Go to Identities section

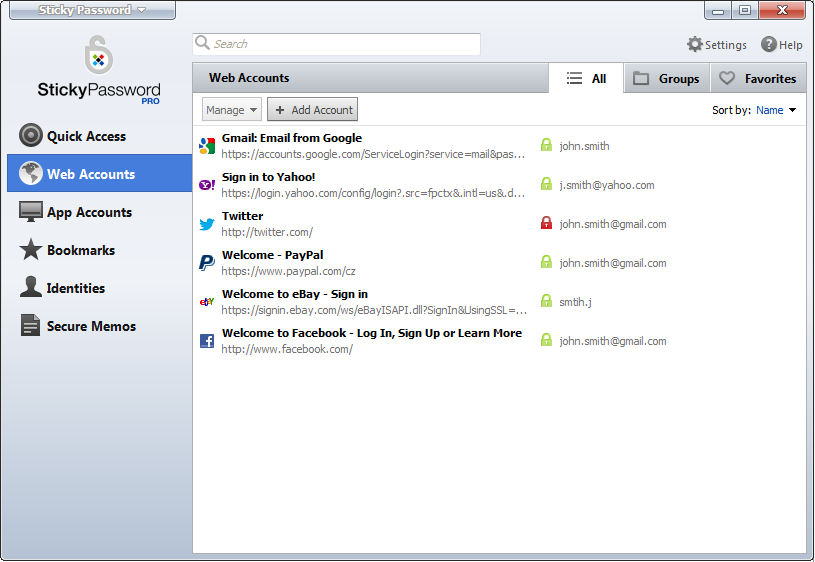tap(99, 287)
